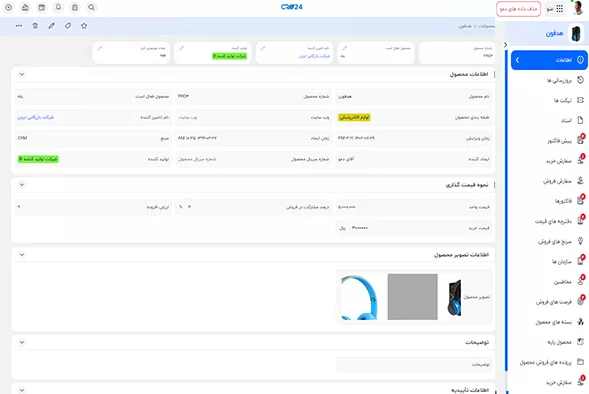Click the توضیحات description field
Screen dimensions: 589x394
coord(414,364)
